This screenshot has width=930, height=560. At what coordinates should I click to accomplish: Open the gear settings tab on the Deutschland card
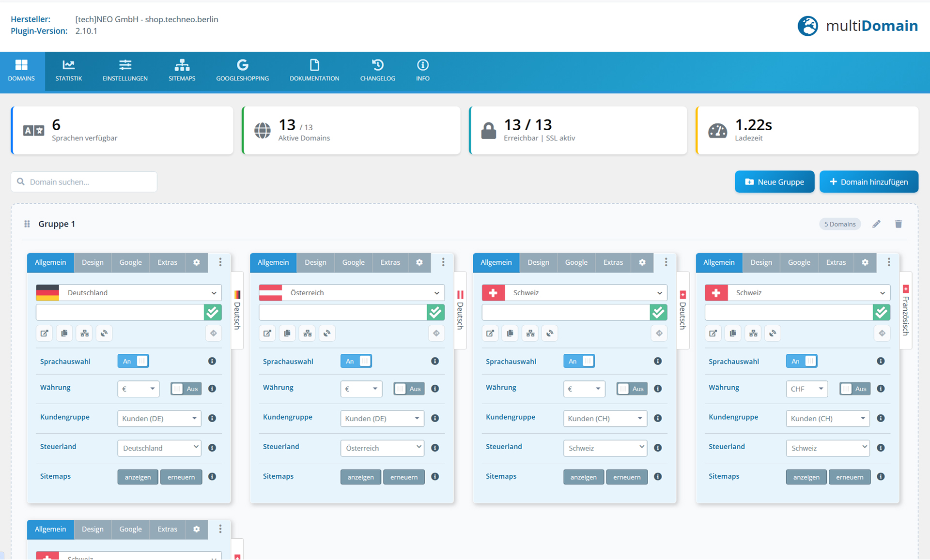tap(196, 262)
